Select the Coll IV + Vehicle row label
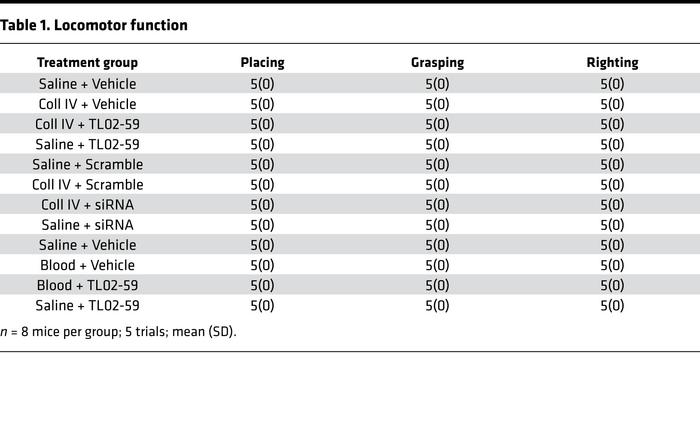Screen dimensions: 700x424 point(87,104)
